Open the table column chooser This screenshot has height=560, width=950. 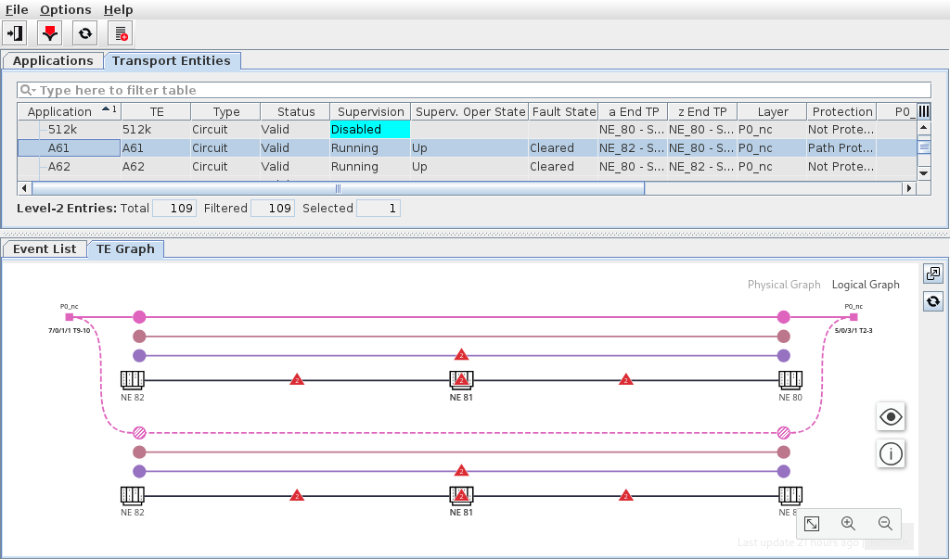tap(924, 111)
